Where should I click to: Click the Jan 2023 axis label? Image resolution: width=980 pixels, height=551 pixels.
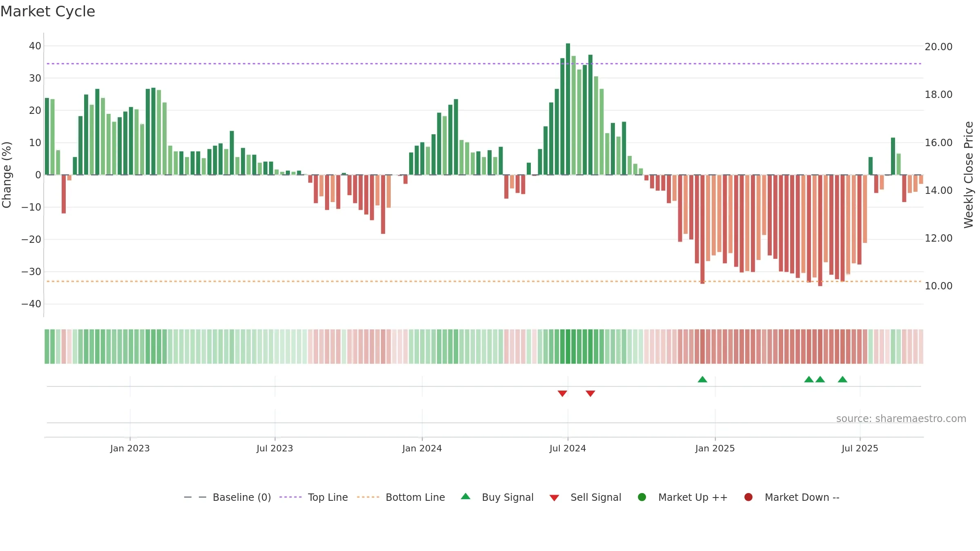point(130,448)
